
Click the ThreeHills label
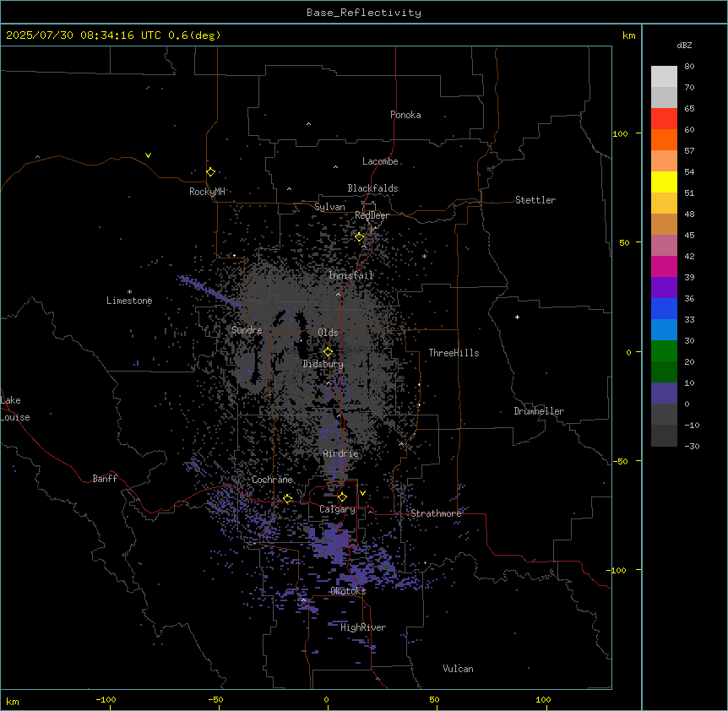click(454, 353)
